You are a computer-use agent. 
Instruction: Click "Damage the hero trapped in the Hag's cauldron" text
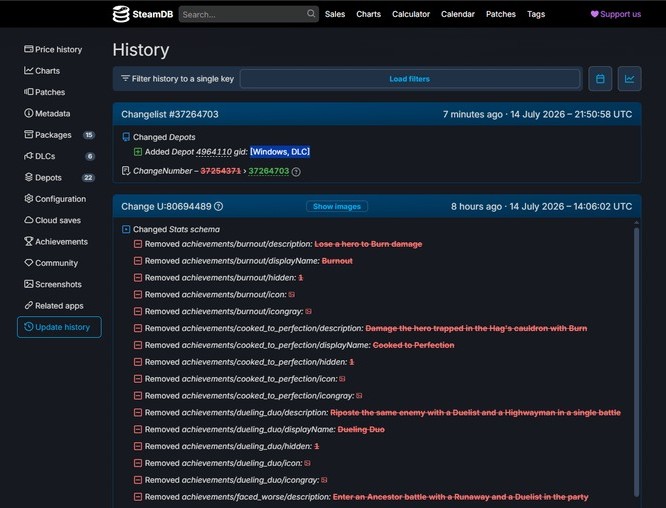point(476,328)
